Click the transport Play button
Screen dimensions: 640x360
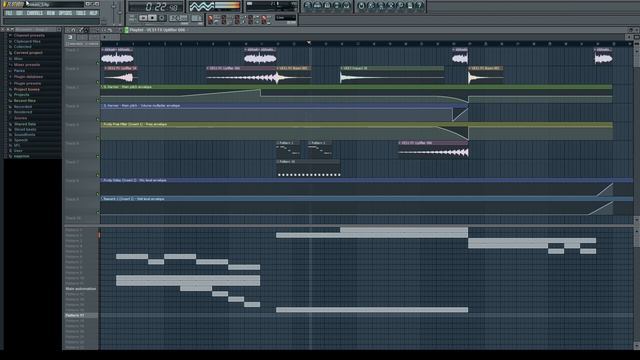pos(143,18)
